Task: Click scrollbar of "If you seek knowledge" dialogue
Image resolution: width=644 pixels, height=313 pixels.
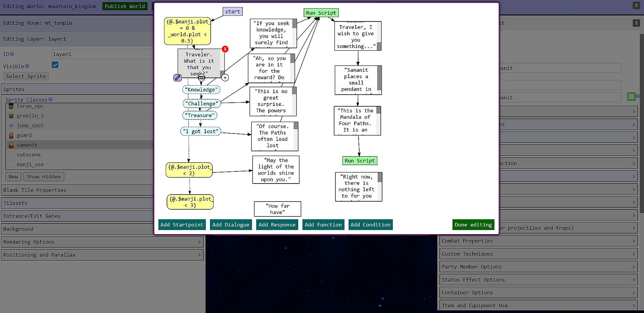Action: pos(294,34)
